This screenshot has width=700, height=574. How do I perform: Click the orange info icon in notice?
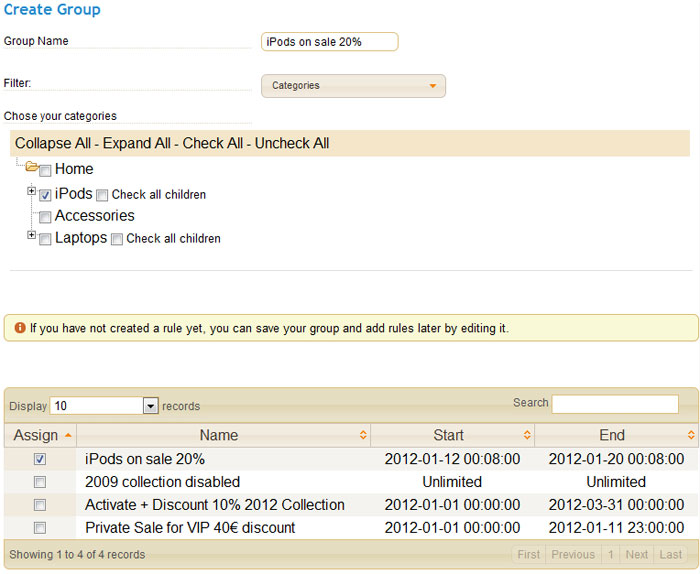click(20, 328)
